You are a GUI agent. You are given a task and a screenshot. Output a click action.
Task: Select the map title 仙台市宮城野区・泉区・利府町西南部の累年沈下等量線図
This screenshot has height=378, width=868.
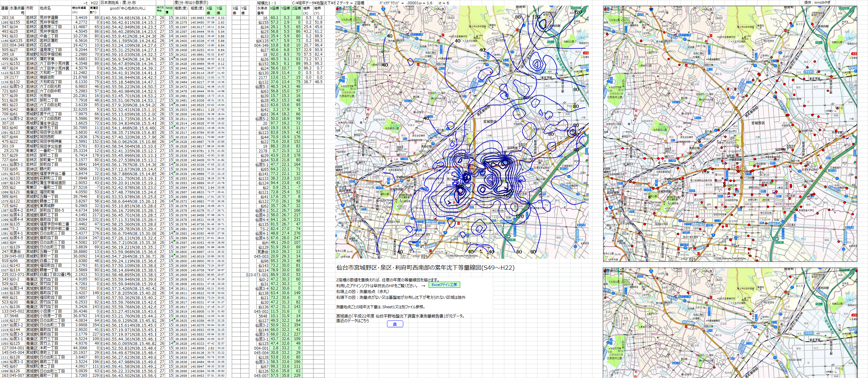pyautogui.click(x=425, y=268)
